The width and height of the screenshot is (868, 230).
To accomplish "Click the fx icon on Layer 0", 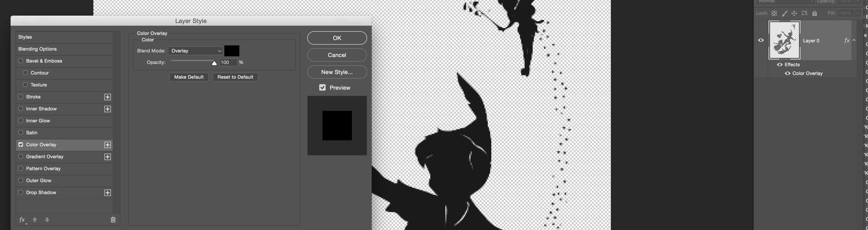I will pos(847,40).
